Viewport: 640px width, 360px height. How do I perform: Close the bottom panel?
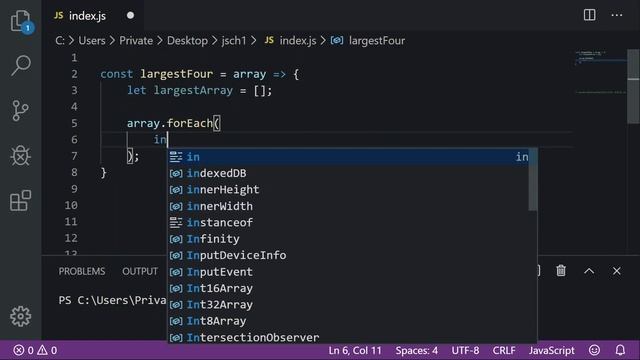616,271
